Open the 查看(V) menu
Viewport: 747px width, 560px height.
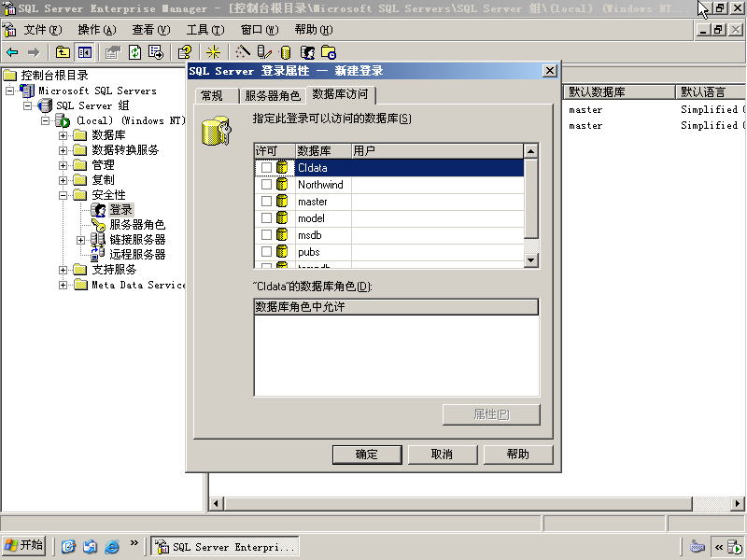[151, 30]
